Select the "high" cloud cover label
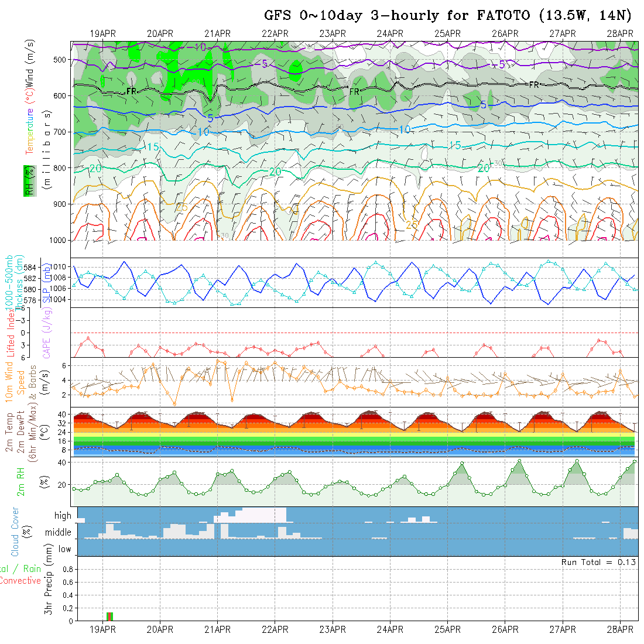The width and height of the screenshot is (644, 644). [63, 516]
